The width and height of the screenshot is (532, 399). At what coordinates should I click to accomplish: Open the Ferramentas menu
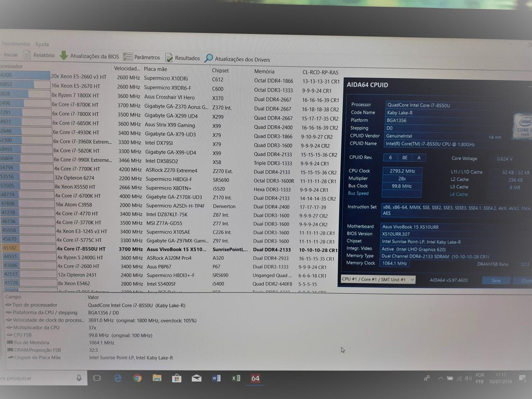[16, 44]
